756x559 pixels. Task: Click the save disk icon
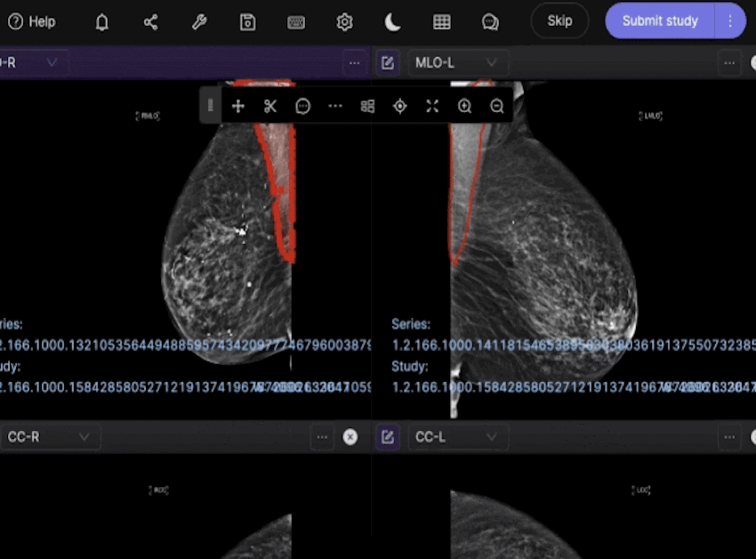click(248, 22)
